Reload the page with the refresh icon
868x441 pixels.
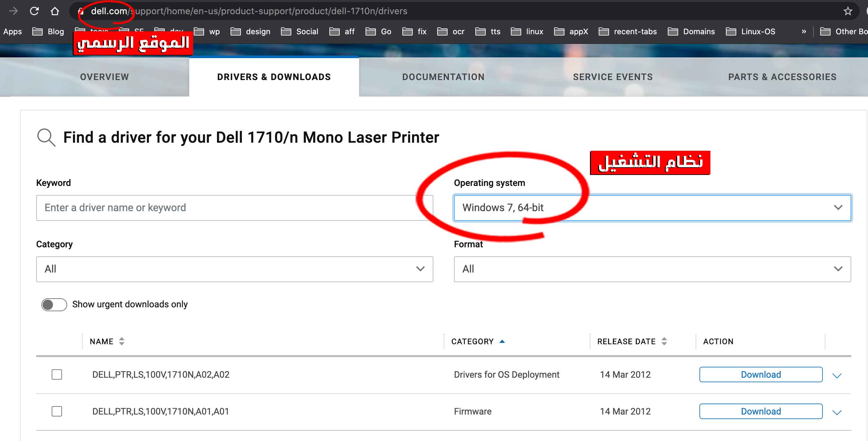coord(34,11)
